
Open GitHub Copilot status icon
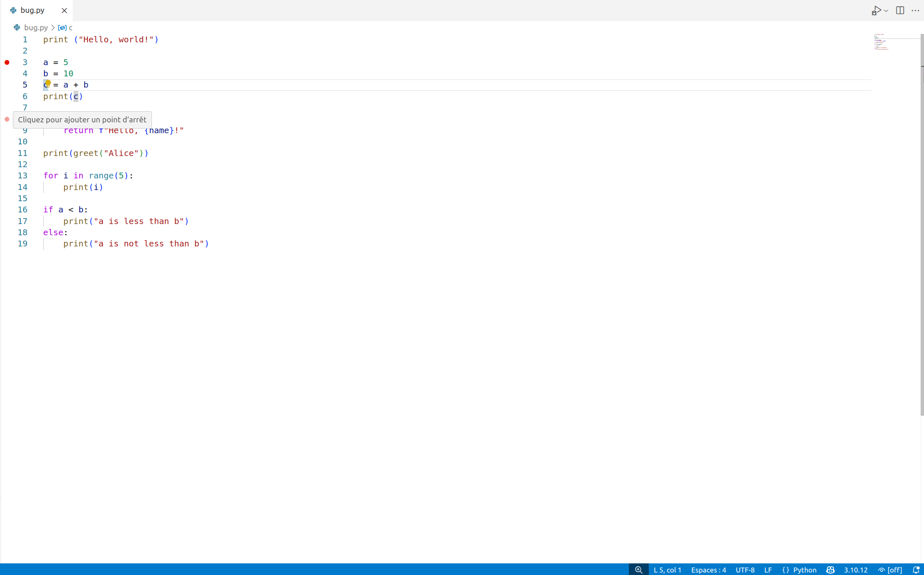830,570
